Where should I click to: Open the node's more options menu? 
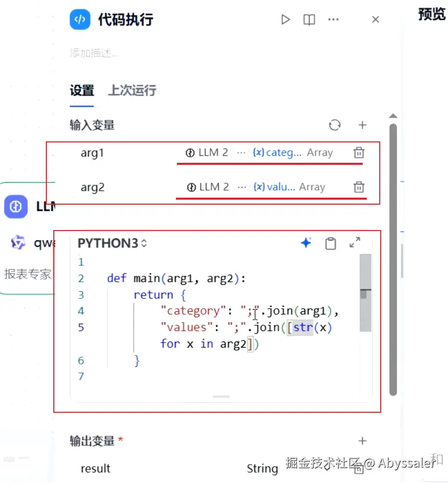(x=333, y=19)
